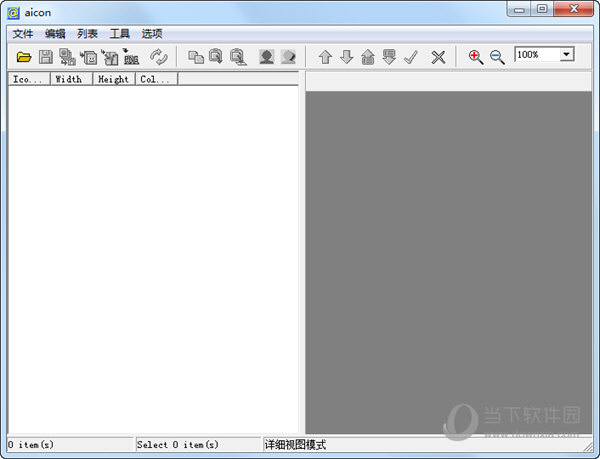Open the 列表 menu
600x459 pixels.
[x=87, y=34]
